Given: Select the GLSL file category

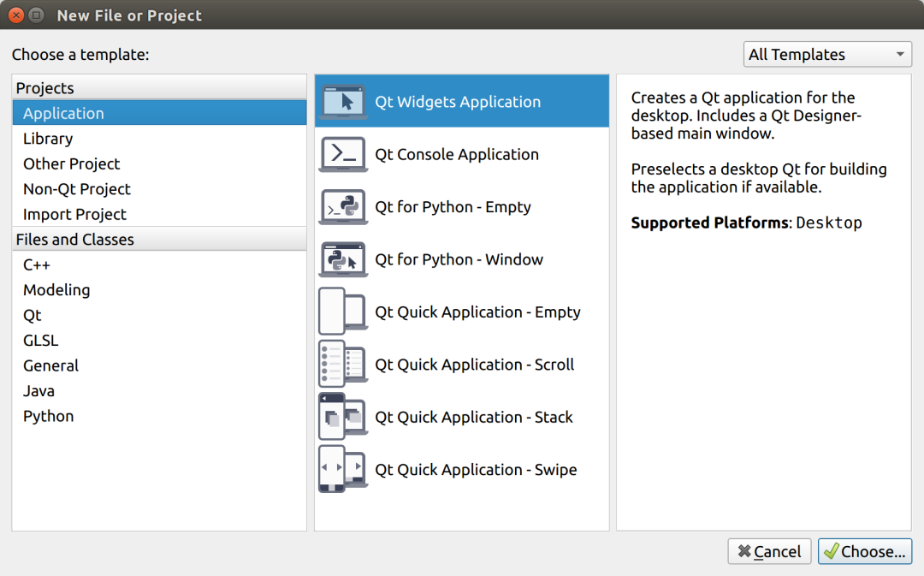Looking at the screenshot, I should [41, 341].
